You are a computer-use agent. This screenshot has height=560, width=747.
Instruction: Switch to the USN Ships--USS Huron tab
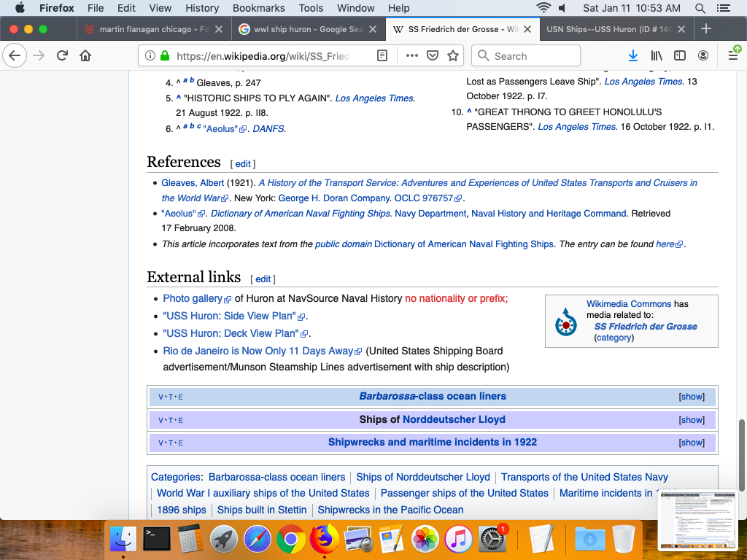(x=611, y=29)
